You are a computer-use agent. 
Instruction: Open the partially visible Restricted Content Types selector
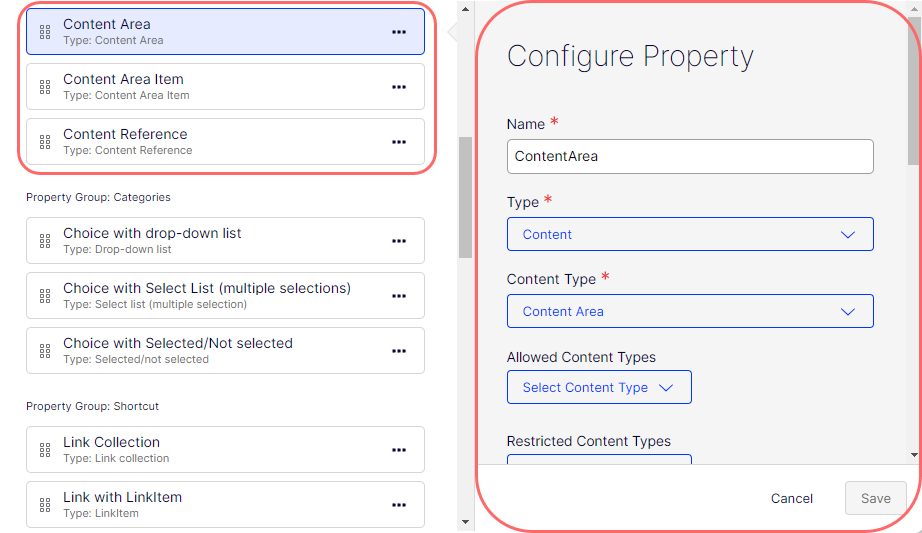click(599, 459)
